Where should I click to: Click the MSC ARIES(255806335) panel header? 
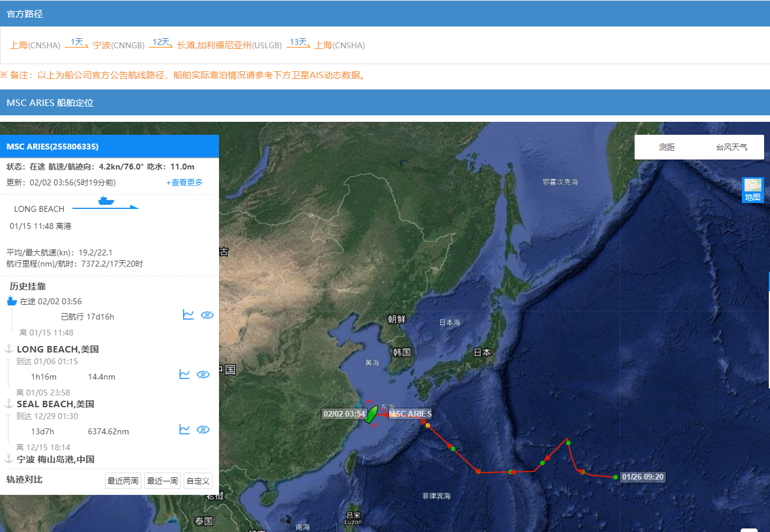[x=109, y=146]
